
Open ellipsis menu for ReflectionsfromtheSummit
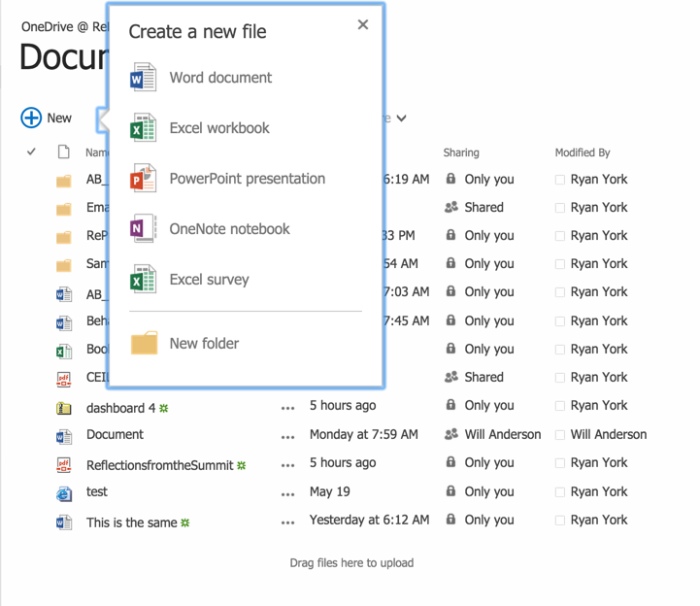click(x=288, y=465)
